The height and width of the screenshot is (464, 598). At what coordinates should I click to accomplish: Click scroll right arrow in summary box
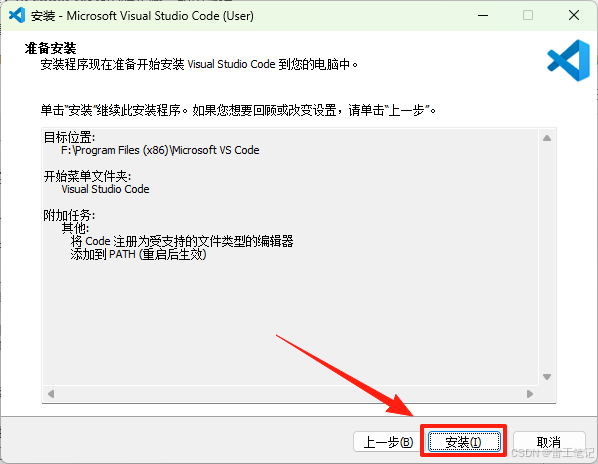[530, 394]
